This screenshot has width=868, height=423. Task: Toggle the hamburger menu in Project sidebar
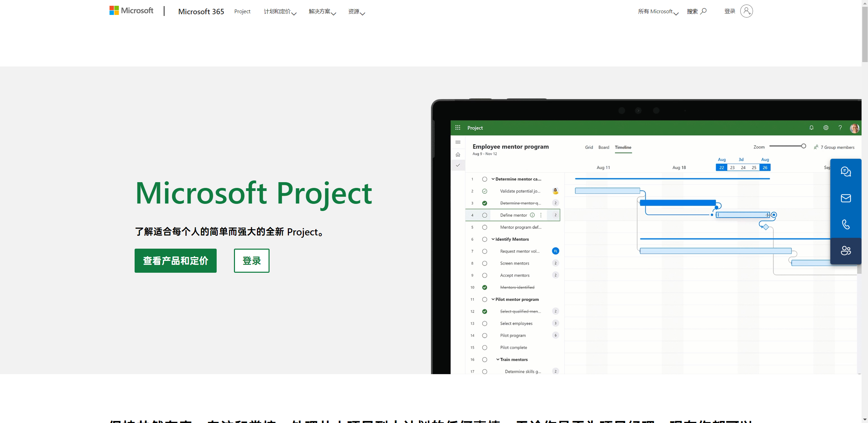click(458, 142)
